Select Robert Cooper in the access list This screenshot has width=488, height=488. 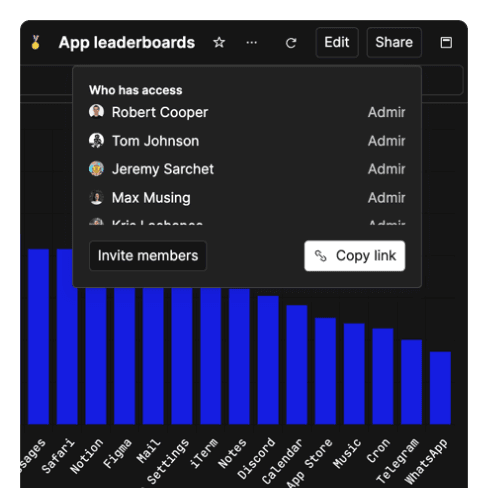(247, 112)
